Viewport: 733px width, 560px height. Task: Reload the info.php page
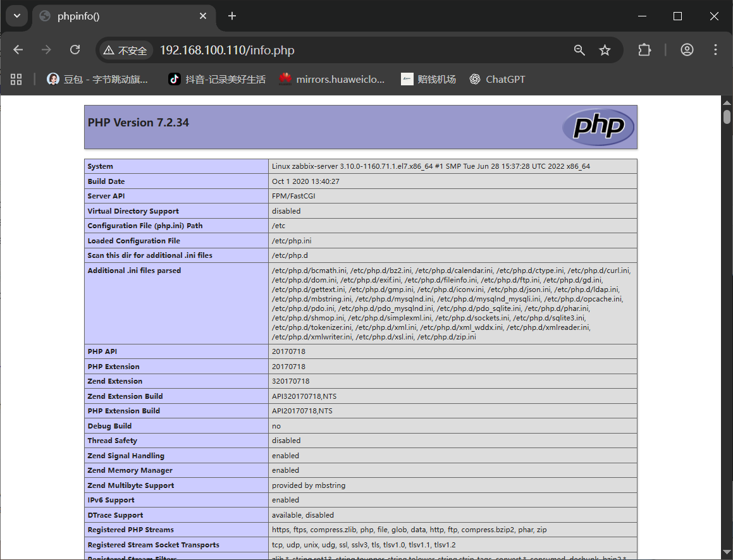75,50
